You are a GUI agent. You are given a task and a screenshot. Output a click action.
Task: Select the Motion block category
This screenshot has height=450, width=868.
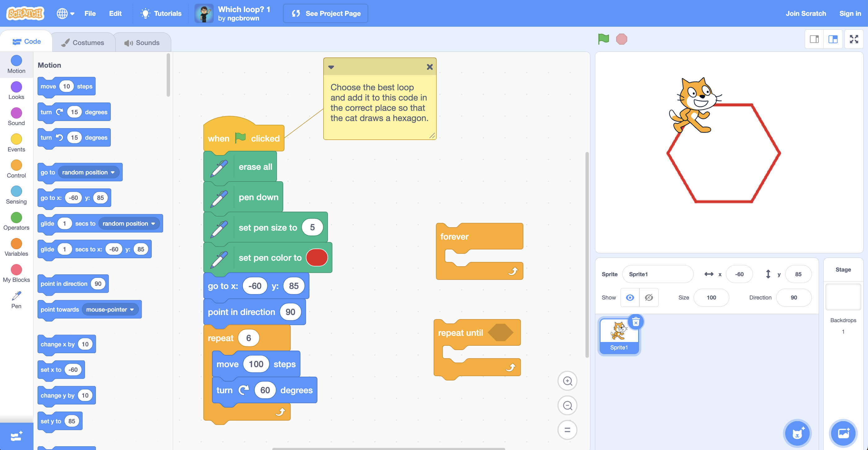click(16, 64)
